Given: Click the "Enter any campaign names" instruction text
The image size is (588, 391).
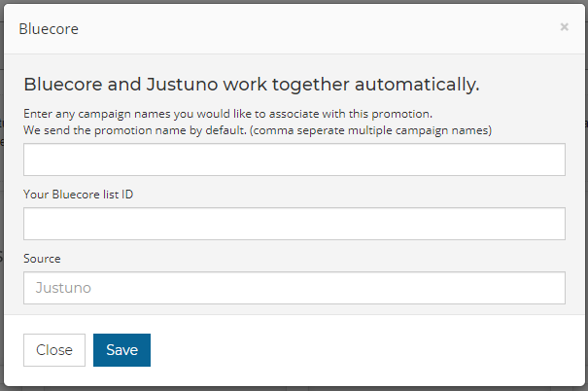Looking at the screenshot, I should (227, 114).
